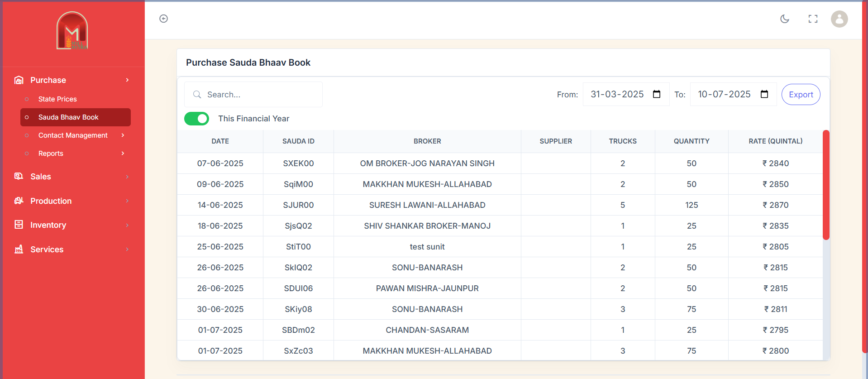Expand the Sales menu chevron
The height and width of the screenshot is (379, 868).
coord(127,177)
